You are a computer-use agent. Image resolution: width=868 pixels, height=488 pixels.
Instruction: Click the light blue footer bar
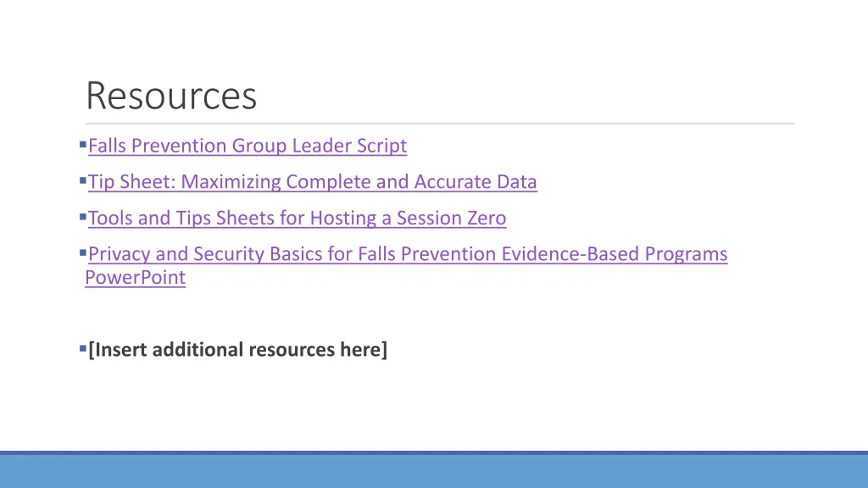[434, 472]
